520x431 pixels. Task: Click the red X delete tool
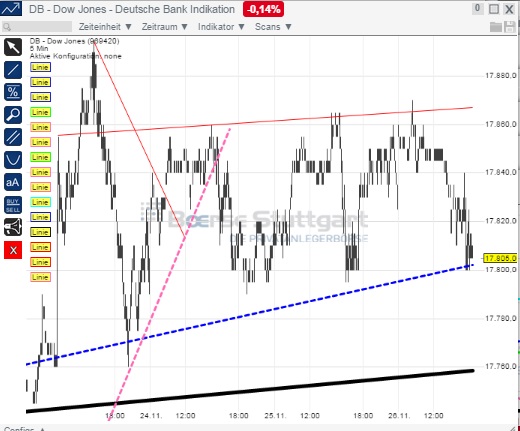[13, 250]
